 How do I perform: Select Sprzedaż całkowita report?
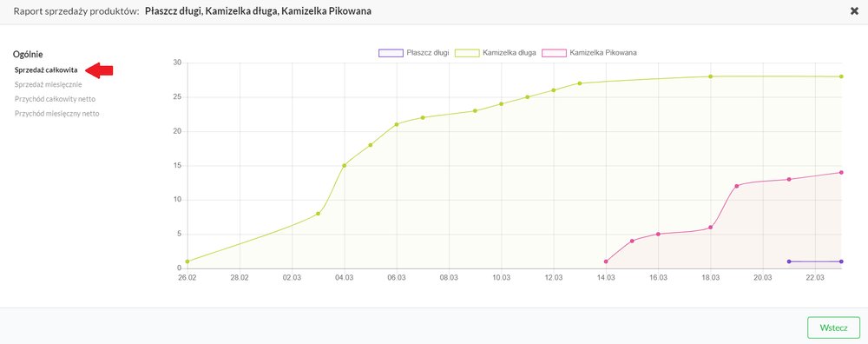pos(46,70)
